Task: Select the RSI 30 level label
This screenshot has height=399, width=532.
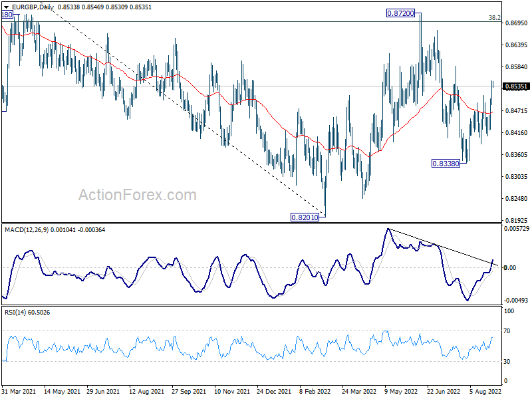Action: tap(507, 362)
